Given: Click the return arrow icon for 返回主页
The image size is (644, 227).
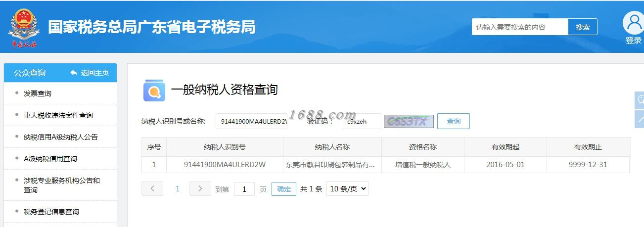Looking at the screenshot, I should click(74, 73).
